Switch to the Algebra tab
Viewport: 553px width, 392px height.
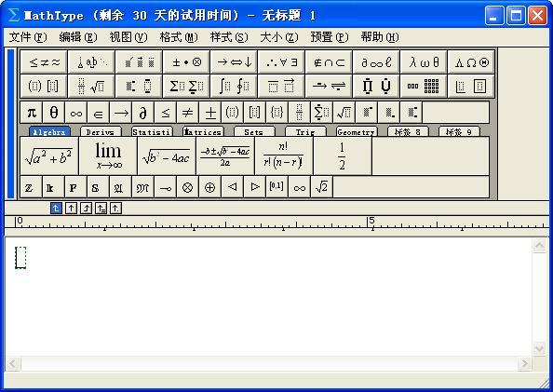click(49, 132)
